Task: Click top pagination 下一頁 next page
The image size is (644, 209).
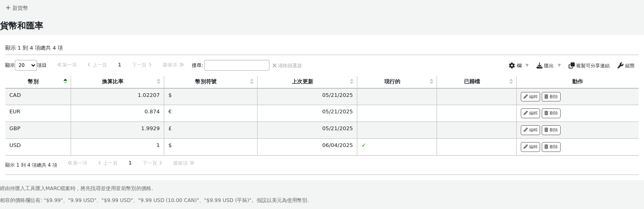Action: [x=142, y=65]
